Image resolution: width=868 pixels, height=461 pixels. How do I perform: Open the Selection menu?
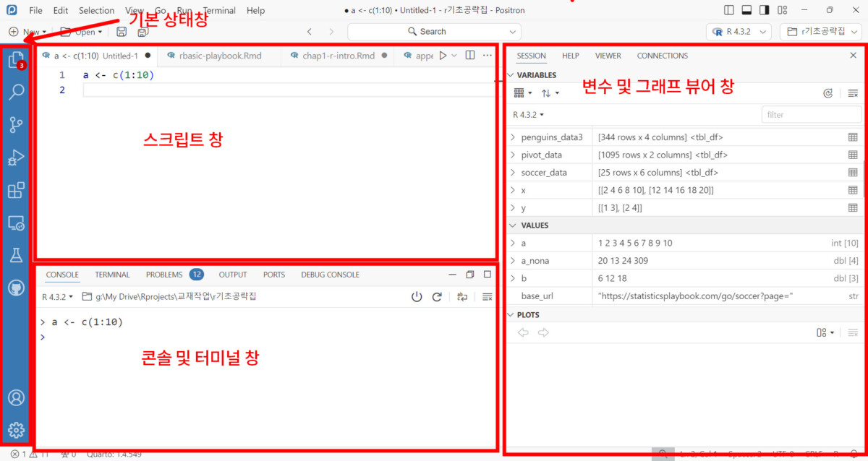point(96,10)
